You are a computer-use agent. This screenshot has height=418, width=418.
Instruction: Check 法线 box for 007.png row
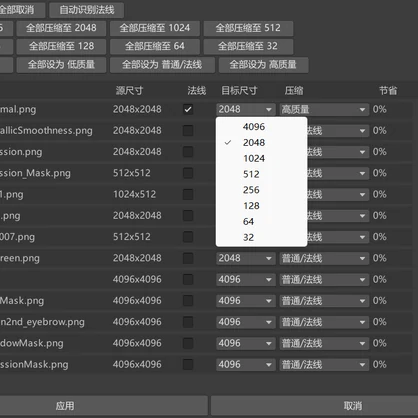click(x=188, y=237)
